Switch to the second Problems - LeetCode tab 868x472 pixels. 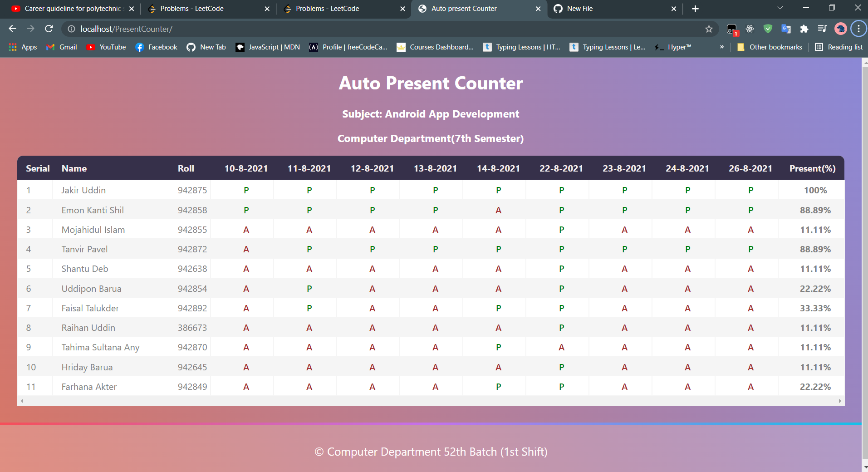click(343, 9)
